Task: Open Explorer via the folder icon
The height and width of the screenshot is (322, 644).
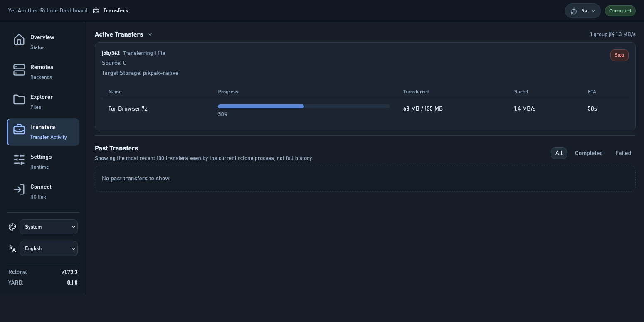Action: 19,100
